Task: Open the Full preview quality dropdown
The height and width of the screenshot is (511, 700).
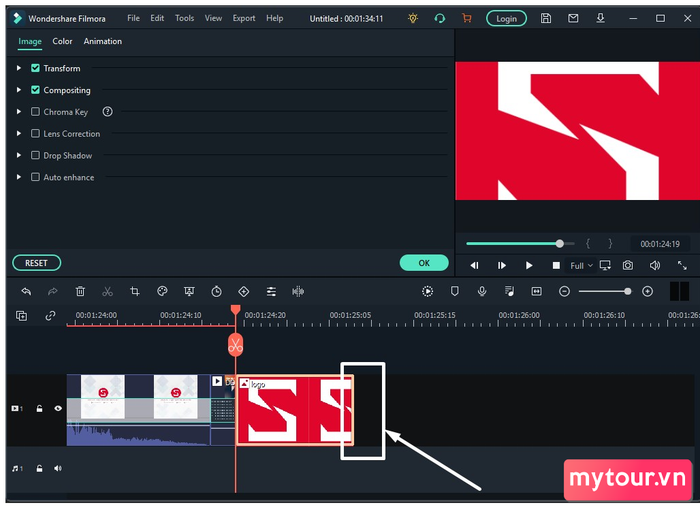Action: (x=581, y=266)
